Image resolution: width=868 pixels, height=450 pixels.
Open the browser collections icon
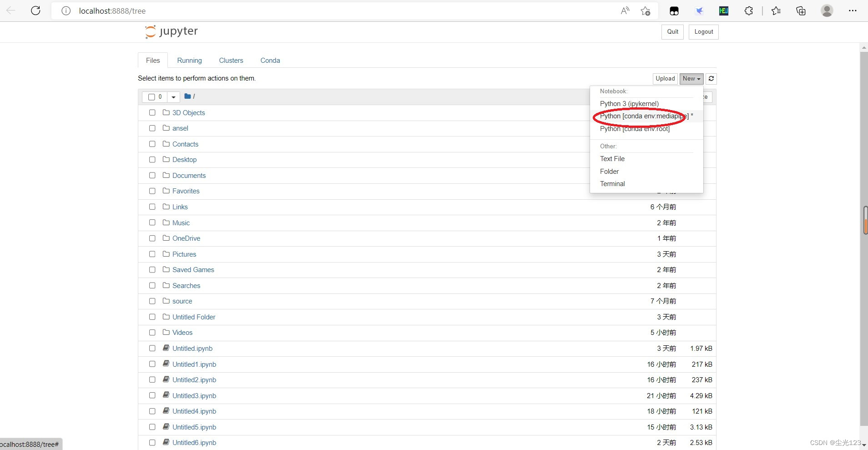801,11
